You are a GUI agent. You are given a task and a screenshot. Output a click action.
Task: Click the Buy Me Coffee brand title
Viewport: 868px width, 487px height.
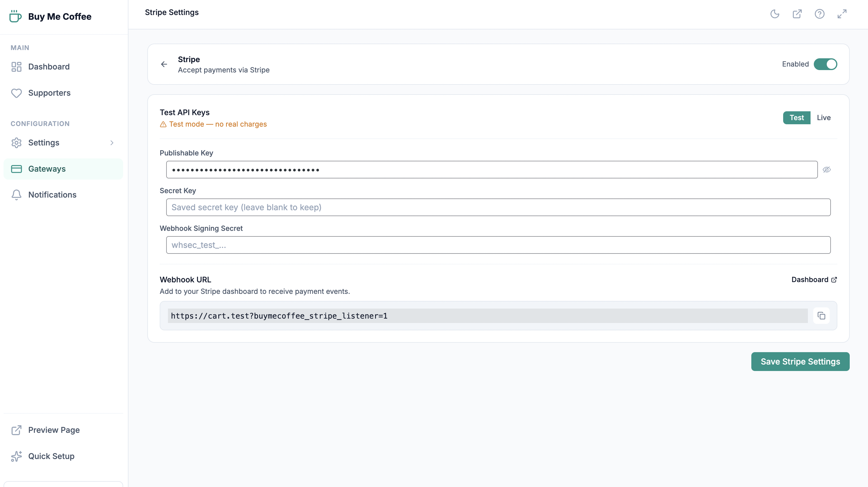pos(60,16)
